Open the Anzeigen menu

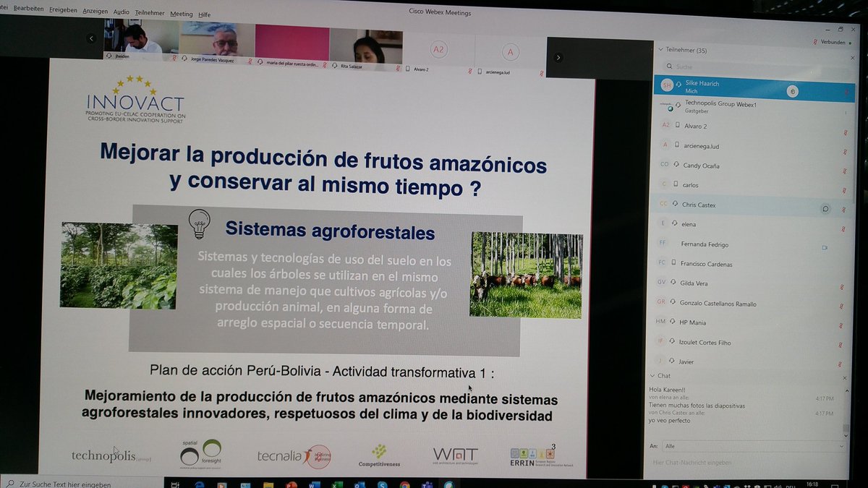pyautogui.click(x=95, y=13)
